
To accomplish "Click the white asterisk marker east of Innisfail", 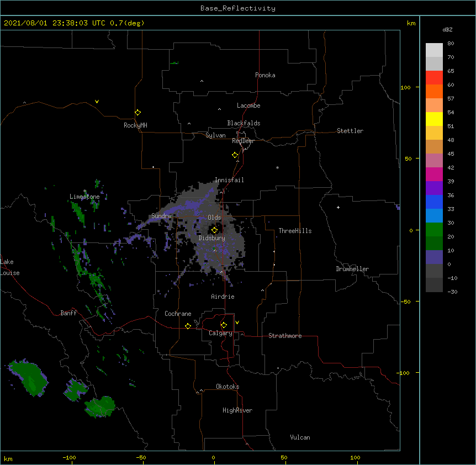I will pyautogui.click(x=277, y=167).
